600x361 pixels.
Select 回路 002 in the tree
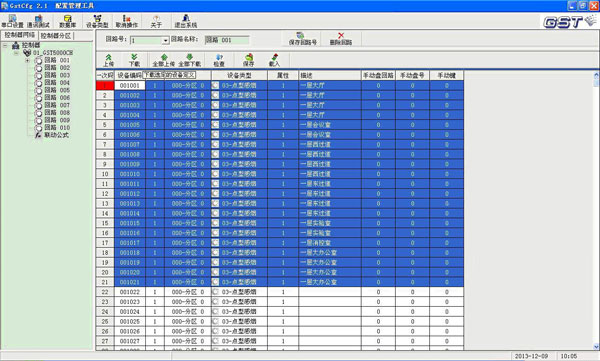coord(57,67)
